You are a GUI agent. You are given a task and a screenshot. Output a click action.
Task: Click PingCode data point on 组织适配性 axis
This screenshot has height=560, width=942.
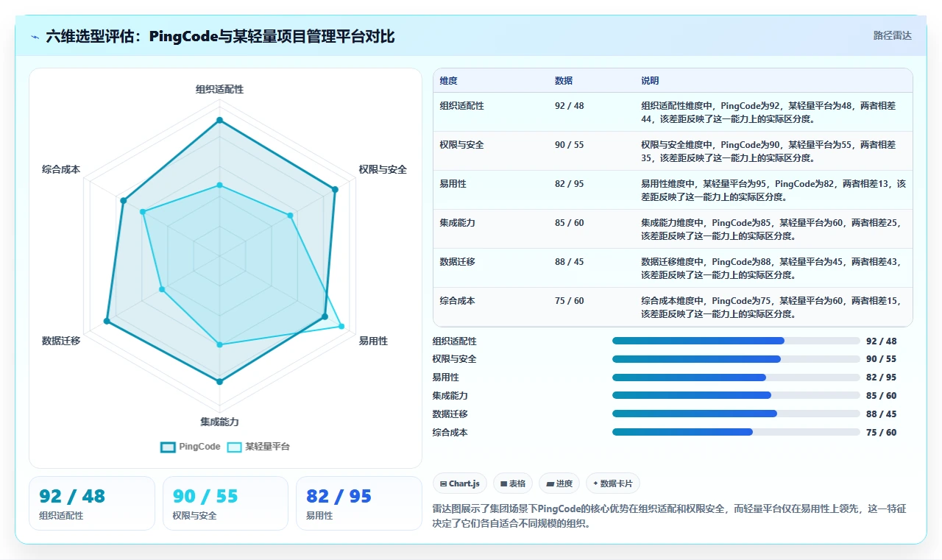click(219, 120)
